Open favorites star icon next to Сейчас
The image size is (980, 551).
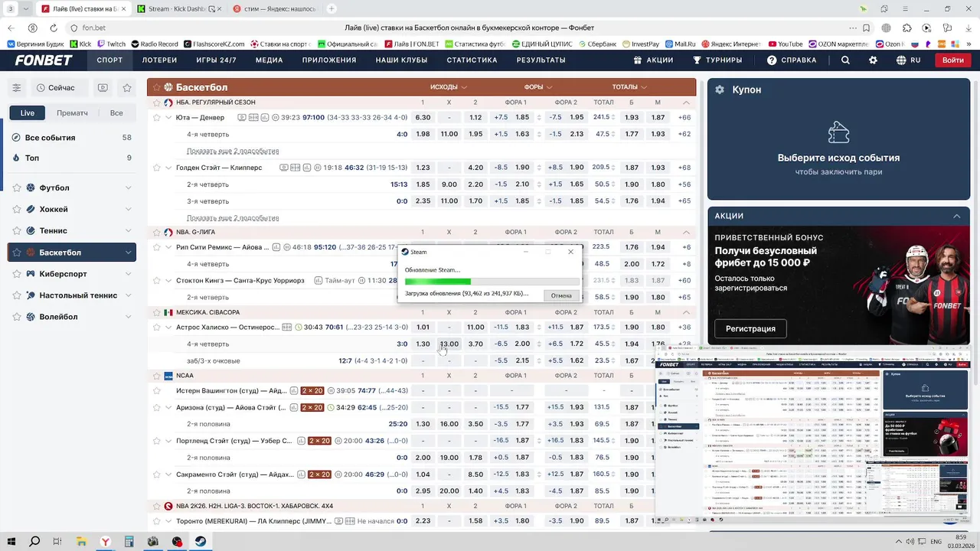(127, 88)
